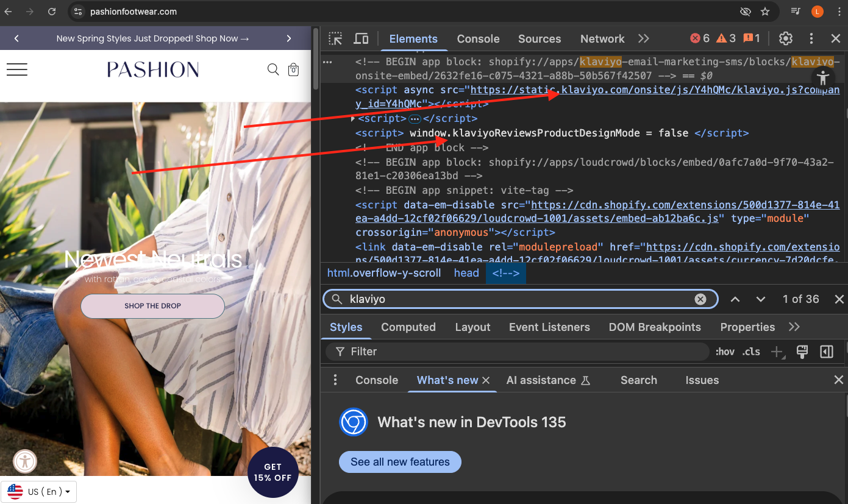Open the drawer kebab menu

coord(335,380)
